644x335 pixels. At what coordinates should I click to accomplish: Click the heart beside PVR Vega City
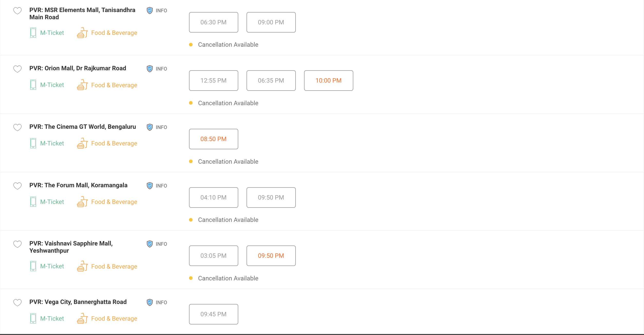click(x=17, y=302)
